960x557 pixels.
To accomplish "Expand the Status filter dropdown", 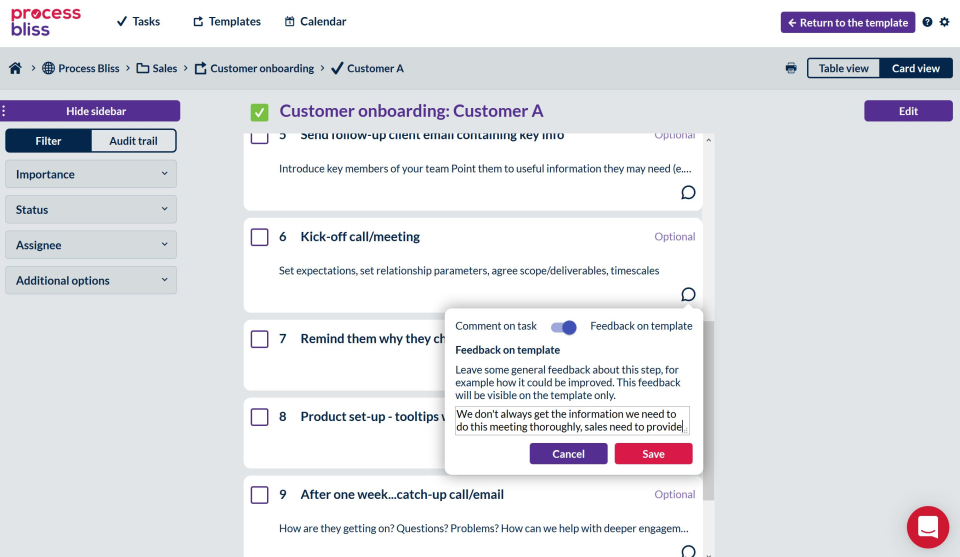I will pos(91,210).
